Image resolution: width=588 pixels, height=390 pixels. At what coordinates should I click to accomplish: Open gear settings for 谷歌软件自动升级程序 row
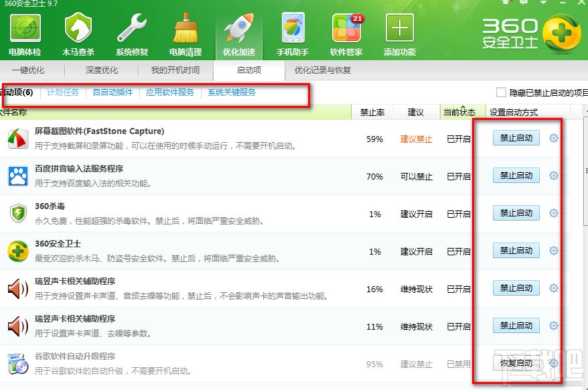tap(553, 363)
